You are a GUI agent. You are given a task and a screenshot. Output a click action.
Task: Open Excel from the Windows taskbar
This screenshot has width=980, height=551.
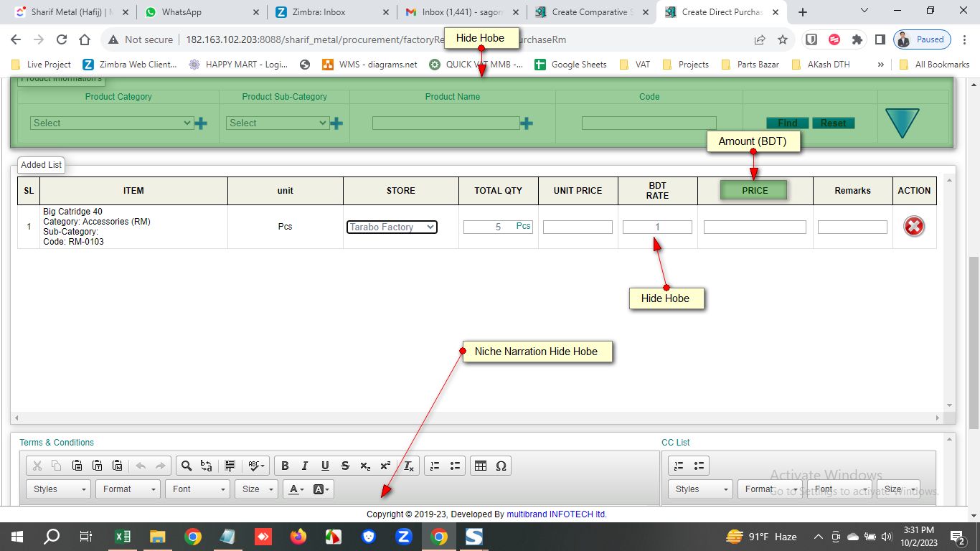click(123, 537)
